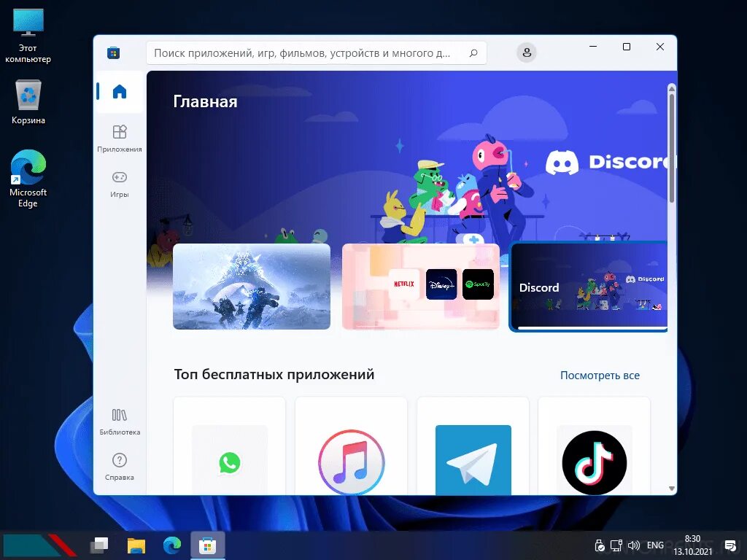Maximize the Microsoft Store window

[x=627, y=46]
